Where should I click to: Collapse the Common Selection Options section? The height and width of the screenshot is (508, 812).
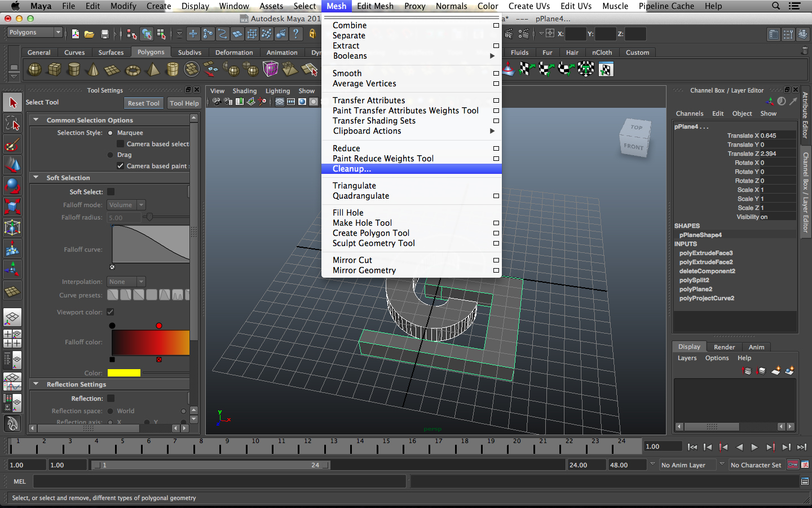click(36, 120)
